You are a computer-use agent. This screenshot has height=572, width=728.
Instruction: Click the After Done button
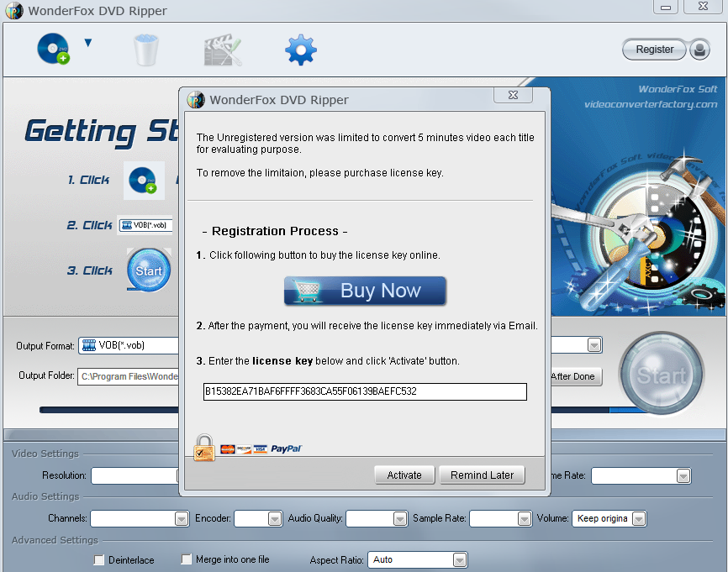point(576,376)
